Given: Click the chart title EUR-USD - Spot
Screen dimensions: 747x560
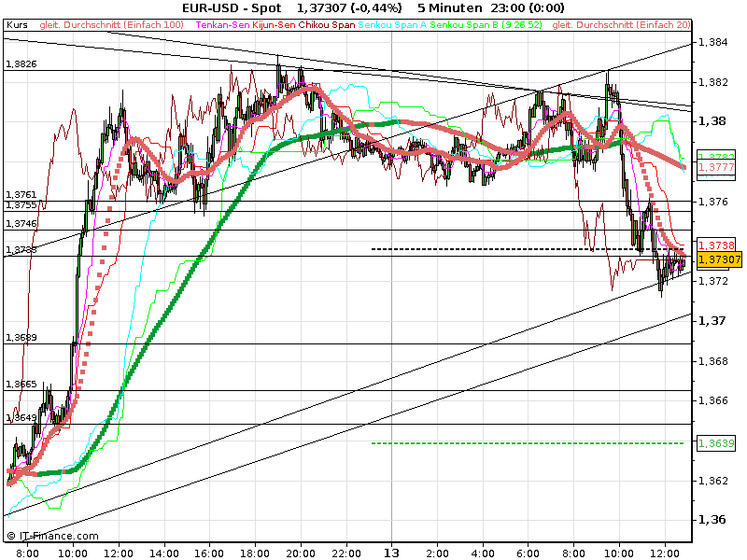Looking at the screenshot, I should point(232,8).
